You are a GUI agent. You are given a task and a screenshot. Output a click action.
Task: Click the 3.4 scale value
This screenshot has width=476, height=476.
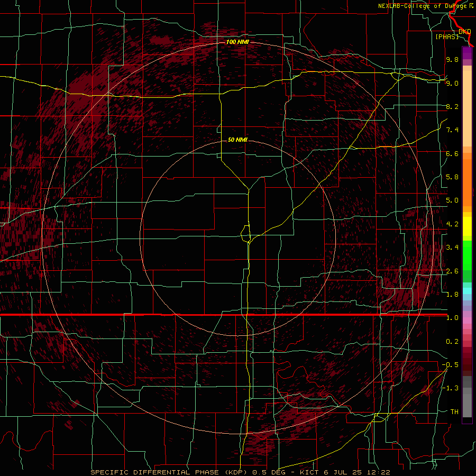coord(452,248)
